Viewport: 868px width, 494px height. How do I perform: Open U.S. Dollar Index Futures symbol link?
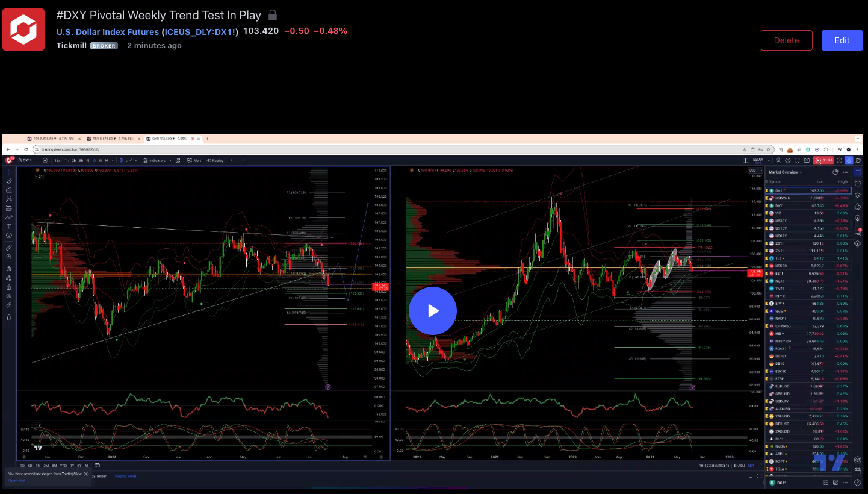[x=147, y=31]
